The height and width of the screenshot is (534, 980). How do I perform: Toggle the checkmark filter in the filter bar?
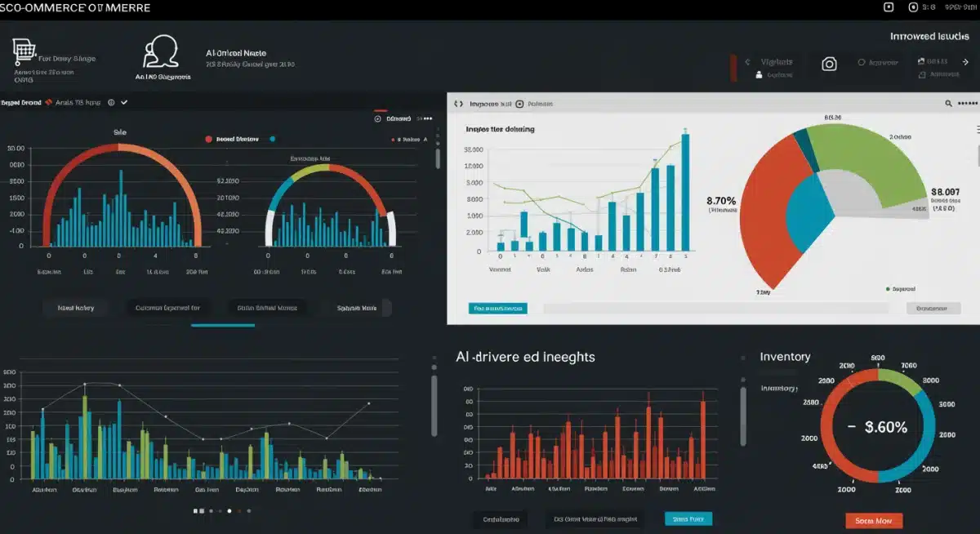coord(124,102)
